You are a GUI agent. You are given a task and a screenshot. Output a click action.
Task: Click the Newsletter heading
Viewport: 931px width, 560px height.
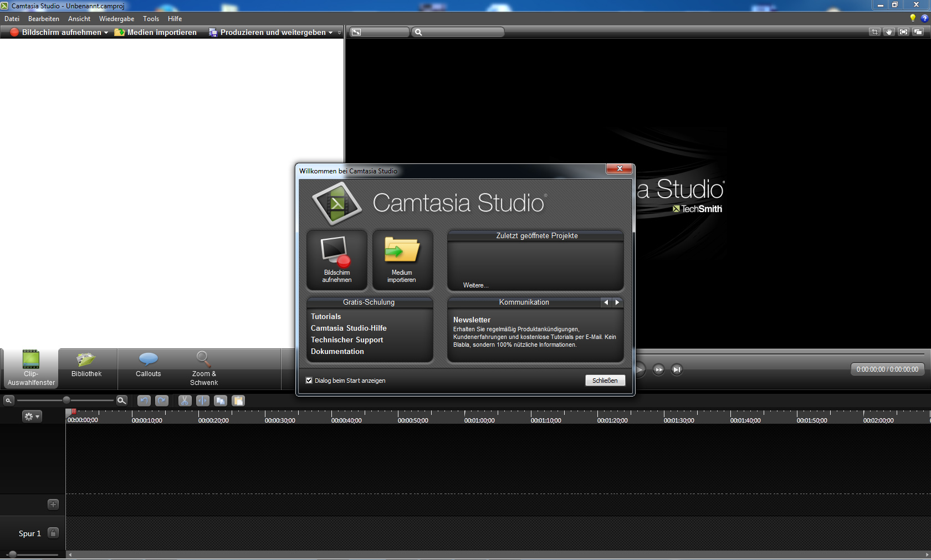(x=472, y=320)
